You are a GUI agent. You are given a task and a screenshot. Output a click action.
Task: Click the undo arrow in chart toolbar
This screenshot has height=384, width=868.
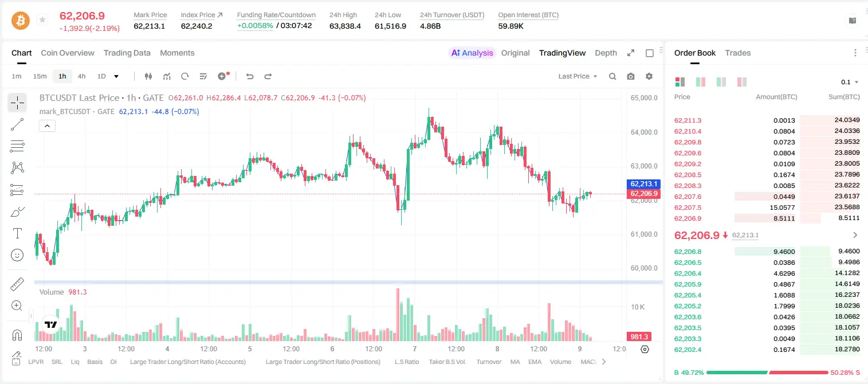[x=250, y=76]
